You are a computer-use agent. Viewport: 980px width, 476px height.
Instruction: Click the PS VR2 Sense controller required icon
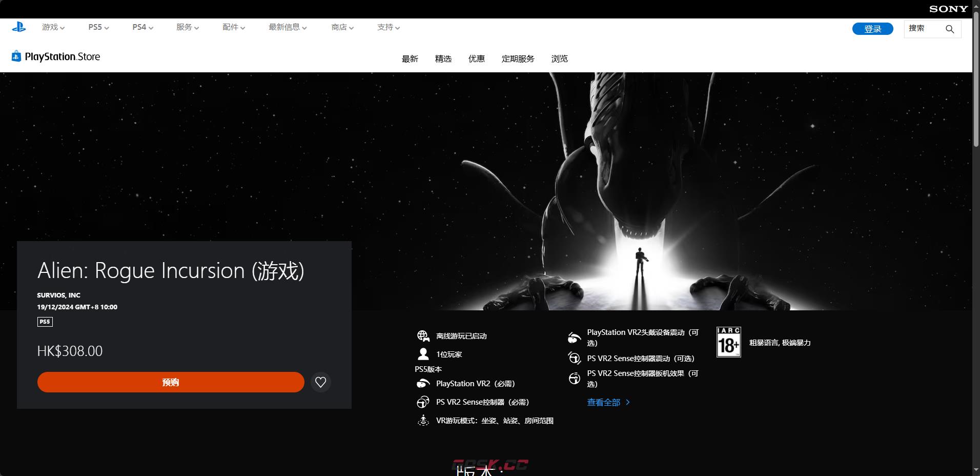click(423, 402)
